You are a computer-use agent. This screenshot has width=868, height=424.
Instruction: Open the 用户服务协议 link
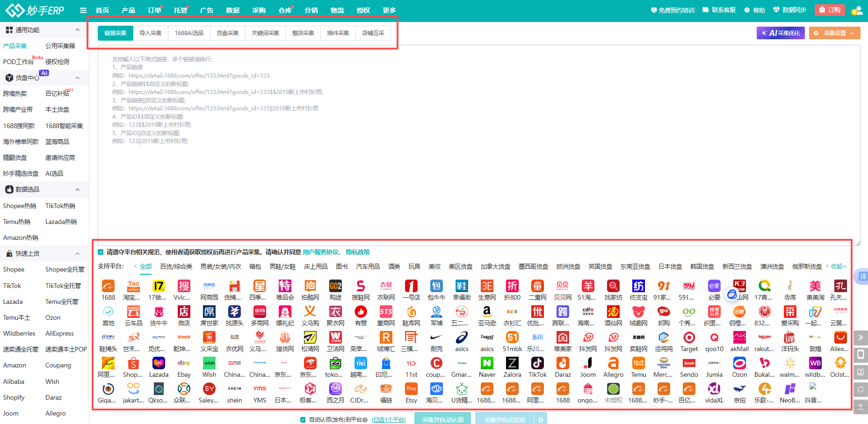[x=321, y=252]
